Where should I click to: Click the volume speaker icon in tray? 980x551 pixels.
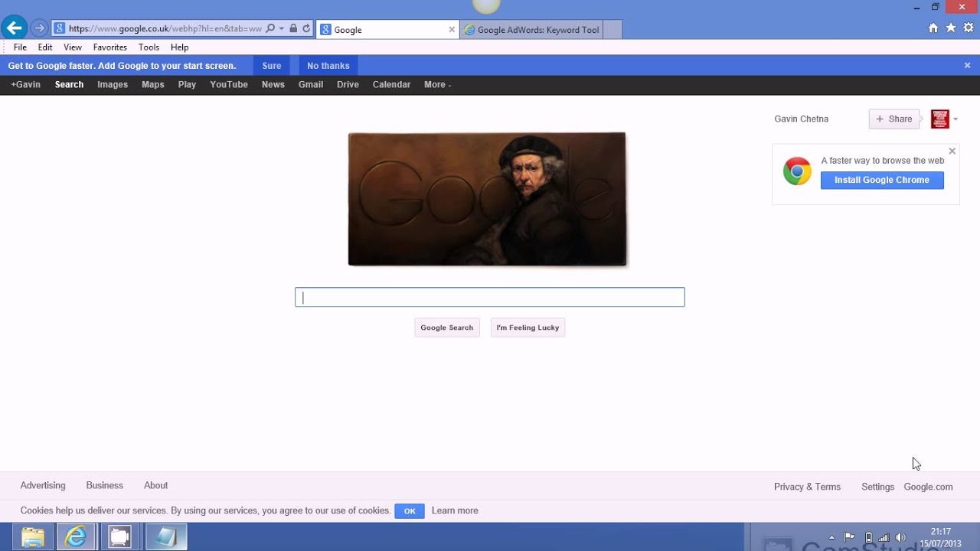pyautogui.click(x=900, y=537)
